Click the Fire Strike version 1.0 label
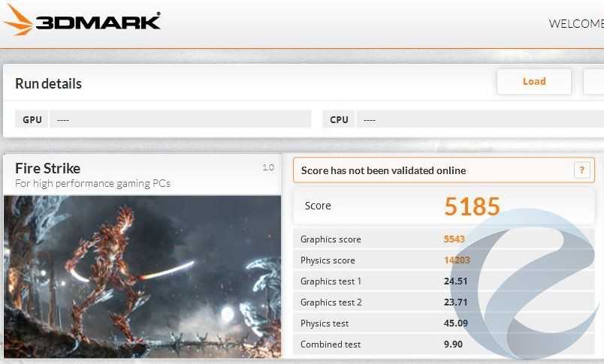Image resolution: width=604 pixels, height=364 pixels. (268, 167)
